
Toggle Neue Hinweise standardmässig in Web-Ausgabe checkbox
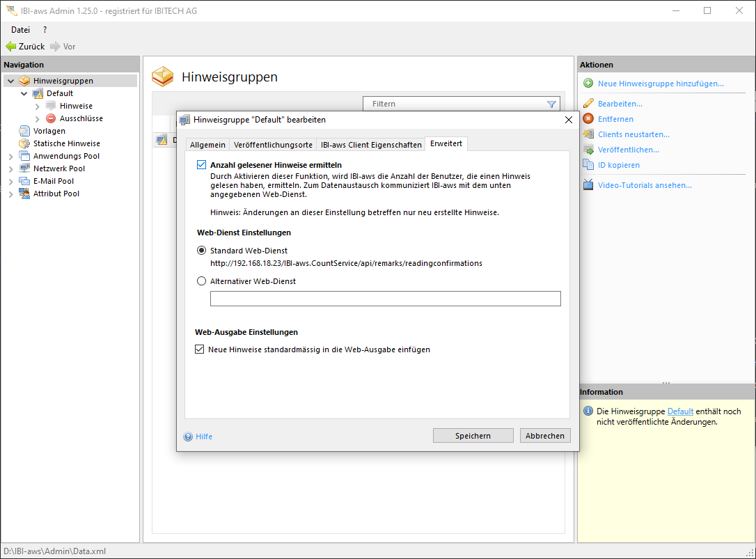tap(200, 349)
